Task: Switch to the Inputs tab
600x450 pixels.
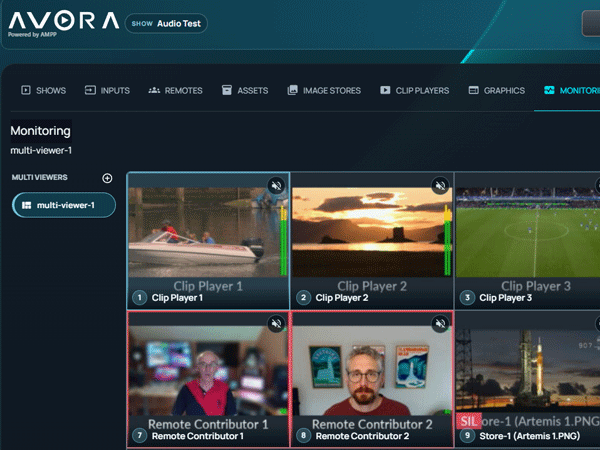Action: pyautogui.click(x=107, y=90)
